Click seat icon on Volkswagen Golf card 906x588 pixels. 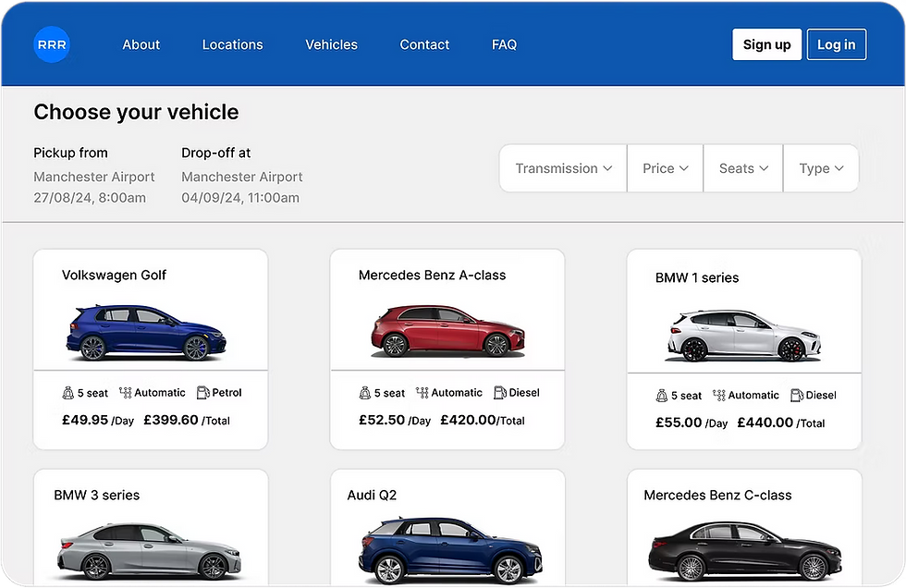(68, 393)
